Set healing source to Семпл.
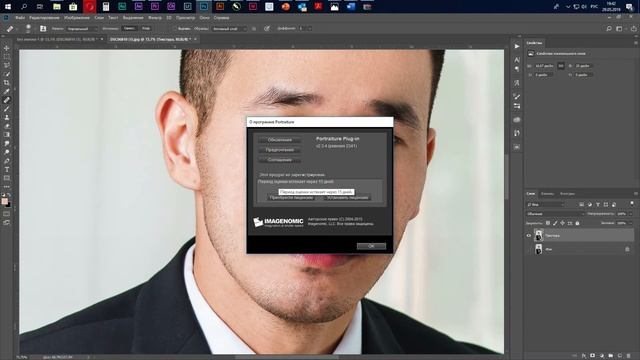Image resolution: width=640 pixels, height=360 pixels. click(129, 29)
